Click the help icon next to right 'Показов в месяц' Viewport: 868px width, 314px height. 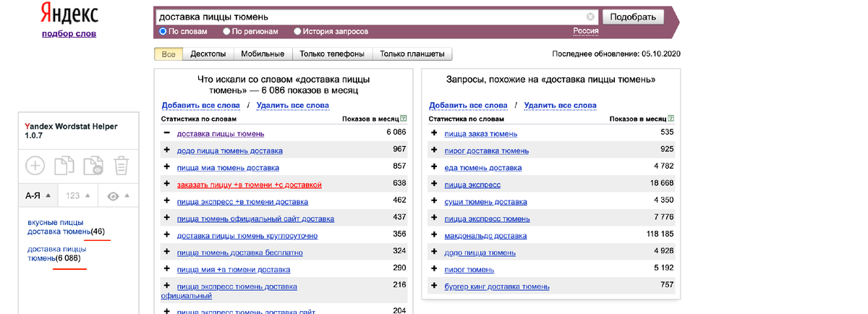click(671, 119)
